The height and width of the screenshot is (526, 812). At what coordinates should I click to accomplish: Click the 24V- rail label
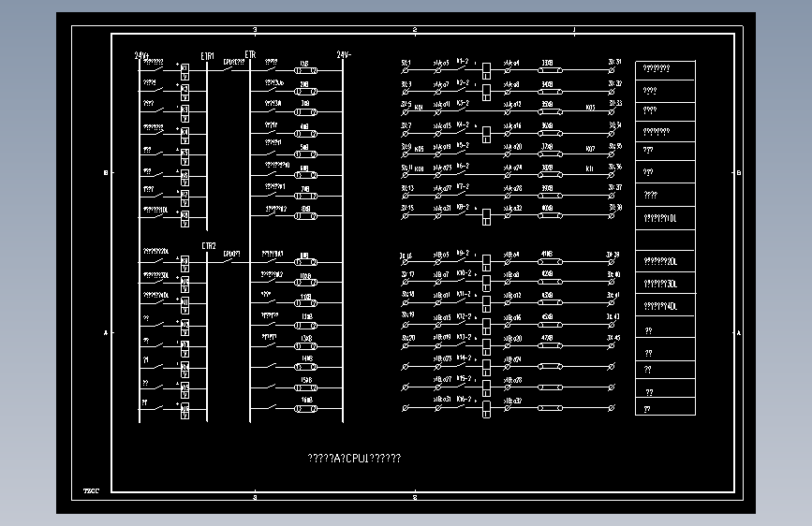(x=344, y=54)
